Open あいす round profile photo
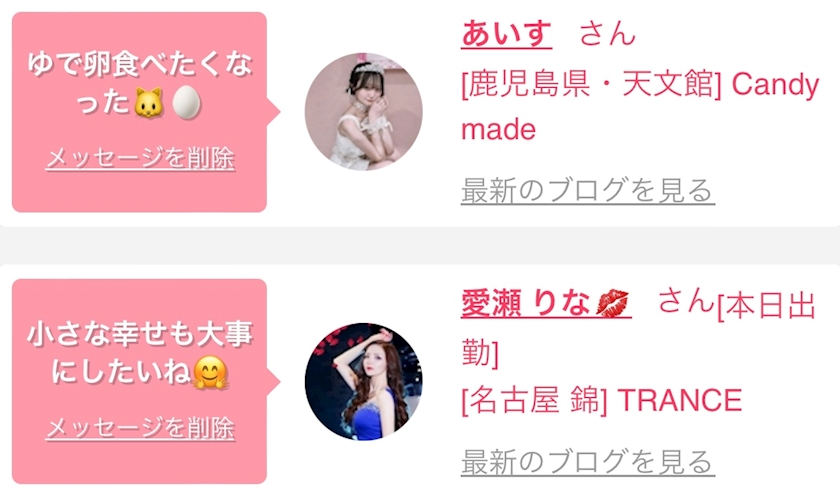The image size is (840, 496). pos(363,111)
